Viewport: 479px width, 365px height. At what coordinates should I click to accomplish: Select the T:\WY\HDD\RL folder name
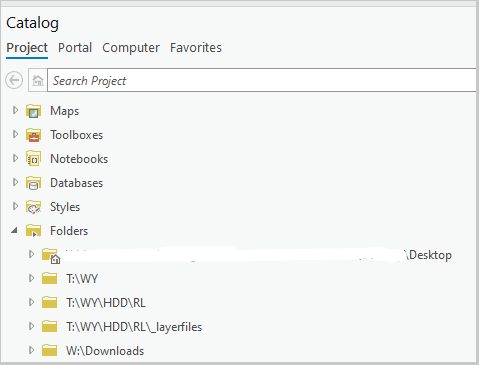coord(106,303)
